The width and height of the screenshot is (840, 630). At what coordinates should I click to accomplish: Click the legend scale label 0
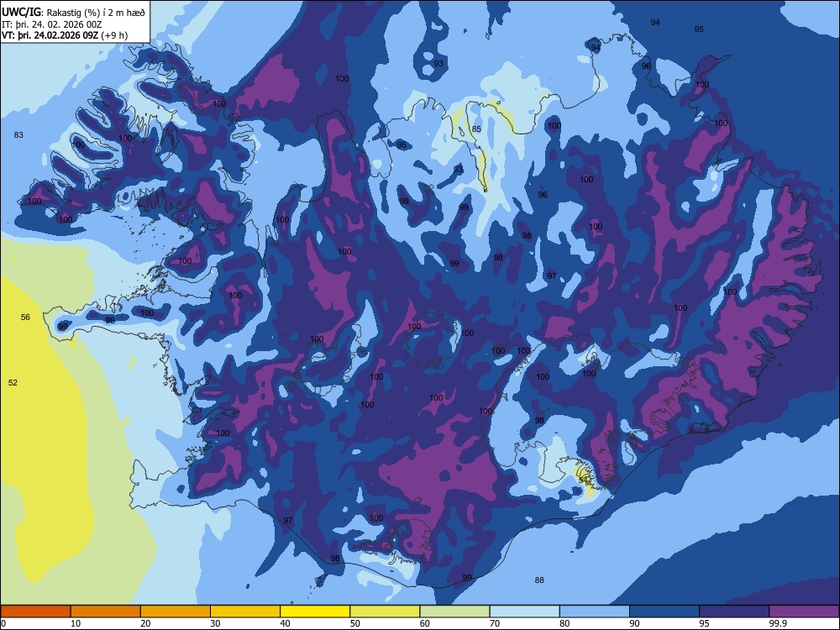tap(3, 623)
